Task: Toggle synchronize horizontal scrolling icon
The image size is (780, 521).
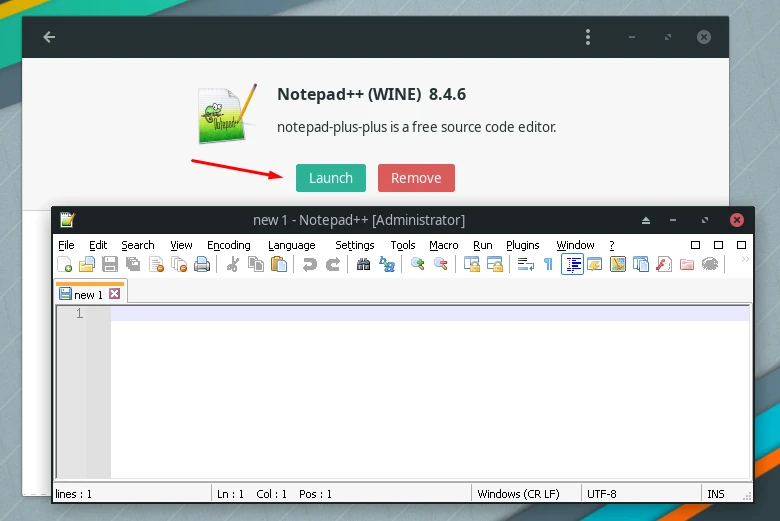Action: point(494,264)
